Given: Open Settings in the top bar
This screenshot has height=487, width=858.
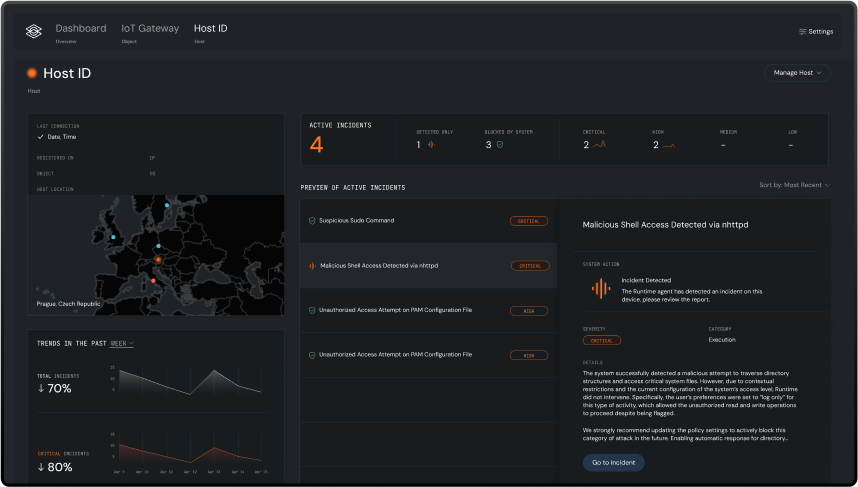Looking at the screenshot, I should click(x=816, y=32).
